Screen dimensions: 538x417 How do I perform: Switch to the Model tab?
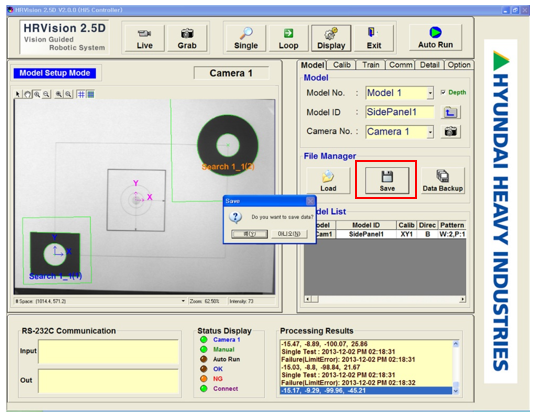(x=312, y=65)
